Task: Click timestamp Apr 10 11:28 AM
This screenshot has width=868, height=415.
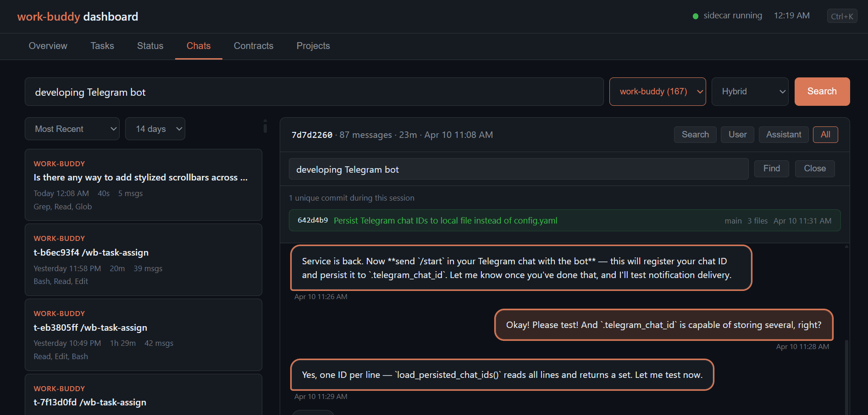Action: coord(802,347)
